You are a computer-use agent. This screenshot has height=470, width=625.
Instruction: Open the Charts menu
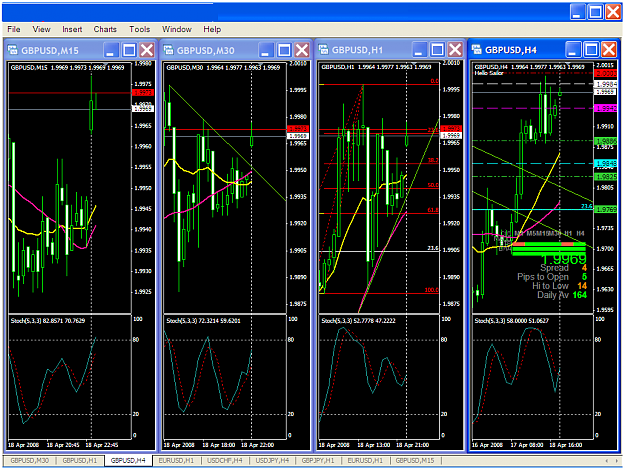(x=105, y=29)
